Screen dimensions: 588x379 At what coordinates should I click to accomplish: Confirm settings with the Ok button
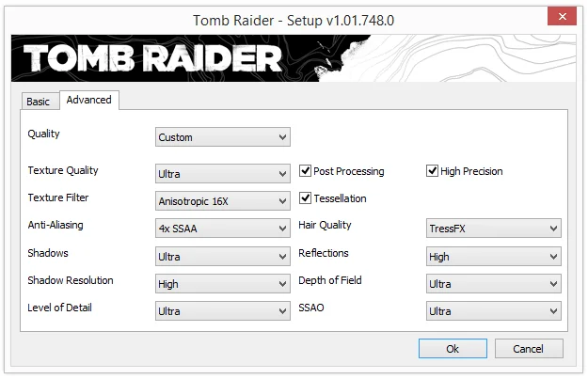coord(453,349)
